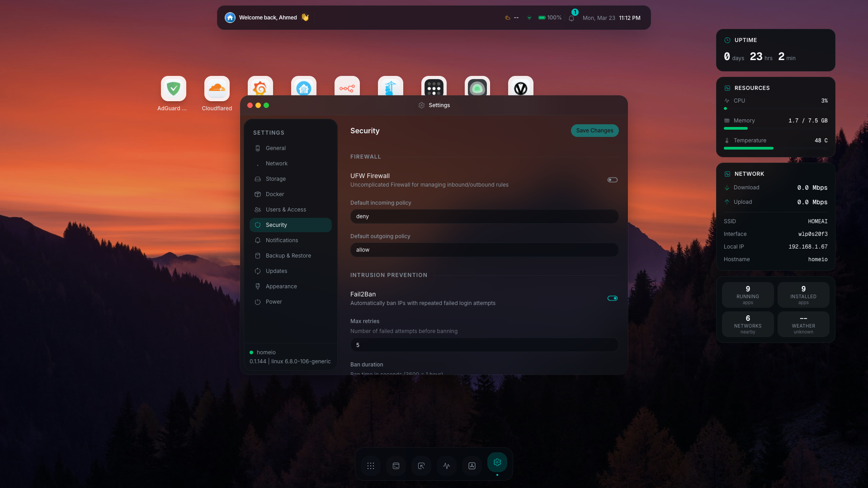
Task: Click the 9 Running apps card
Action: (748, 295)
